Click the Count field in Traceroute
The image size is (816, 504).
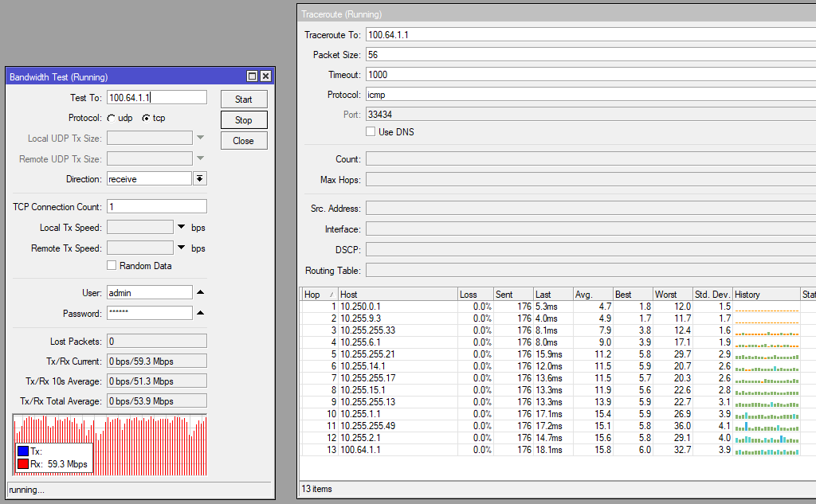pos(590,159)
